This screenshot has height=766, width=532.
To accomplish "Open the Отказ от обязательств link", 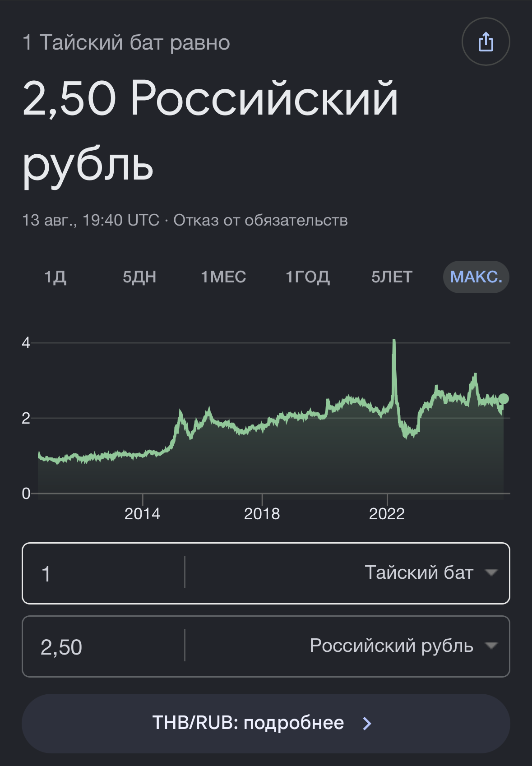I will pyautogui.click(x=260, y=220).
